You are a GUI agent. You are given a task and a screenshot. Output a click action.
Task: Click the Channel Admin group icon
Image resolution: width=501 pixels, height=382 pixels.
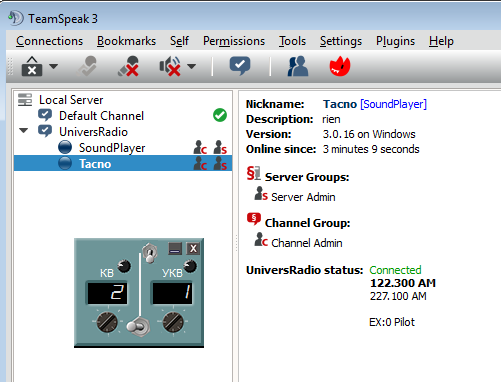tap(261, 240)
